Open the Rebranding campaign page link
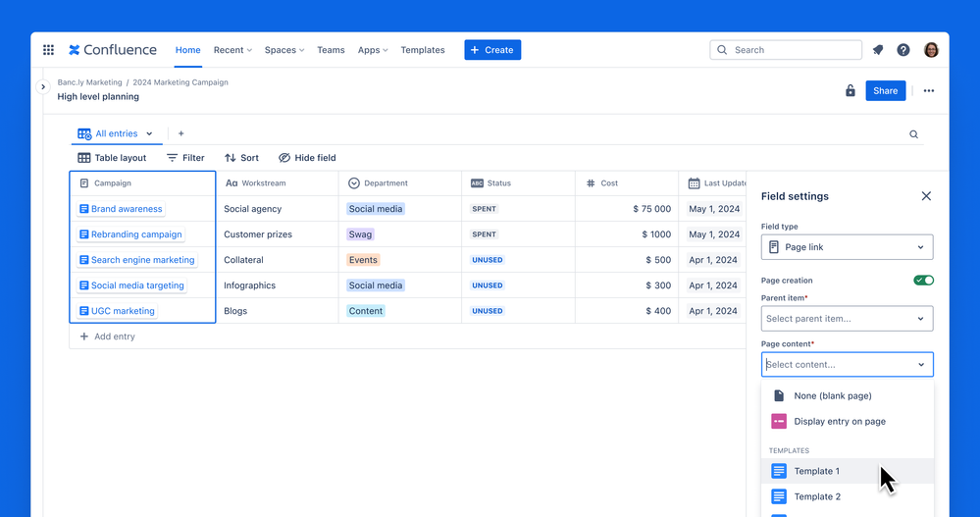Screen dimensions: 980x517 (130, 234)
